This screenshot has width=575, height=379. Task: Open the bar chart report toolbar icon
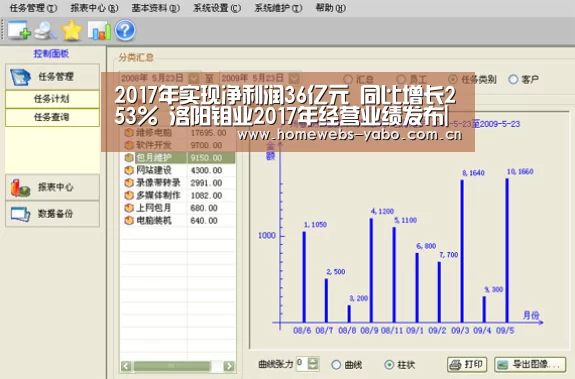(x=99, y=31)
